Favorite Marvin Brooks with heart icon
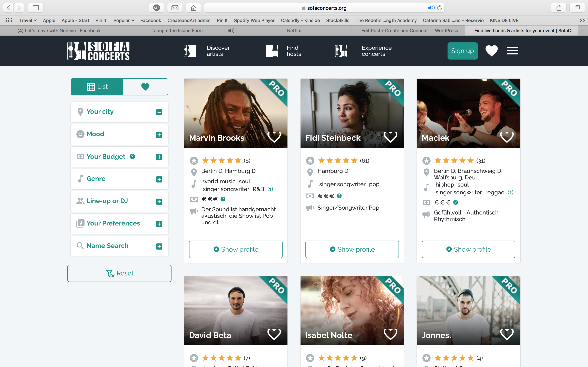The image size is (588, 367). tap(274, 137)
